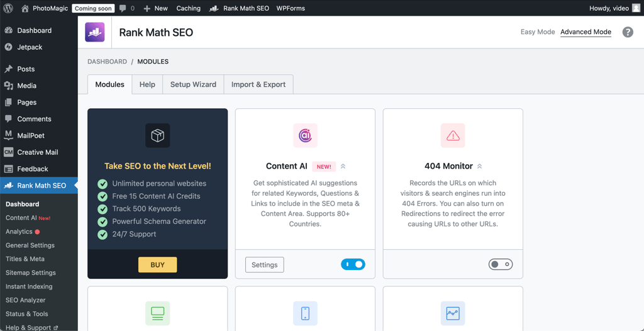
Task: Click the Posts pin icon in sidebar
Action: click(x=8, y=69)
